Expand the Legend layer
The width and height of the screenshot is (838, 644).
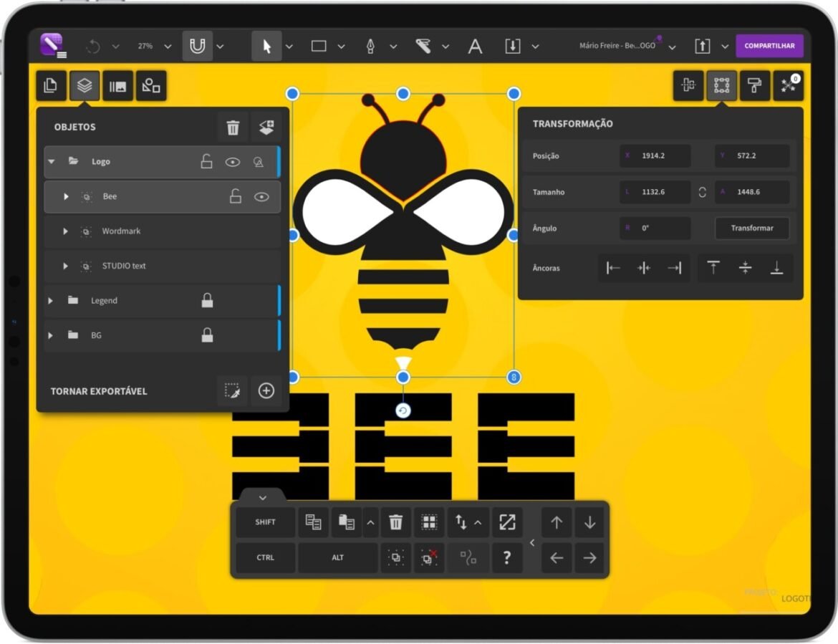[x=50, y=301]
